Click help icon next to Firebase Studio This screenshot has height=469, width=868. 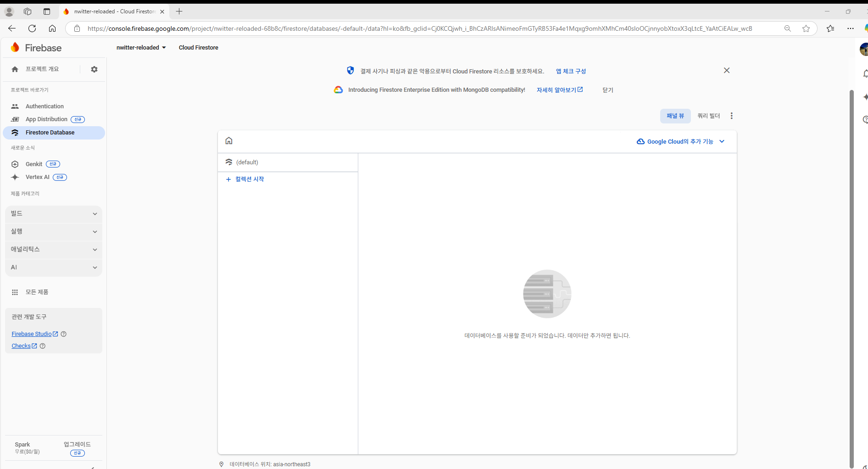point(64,334)
